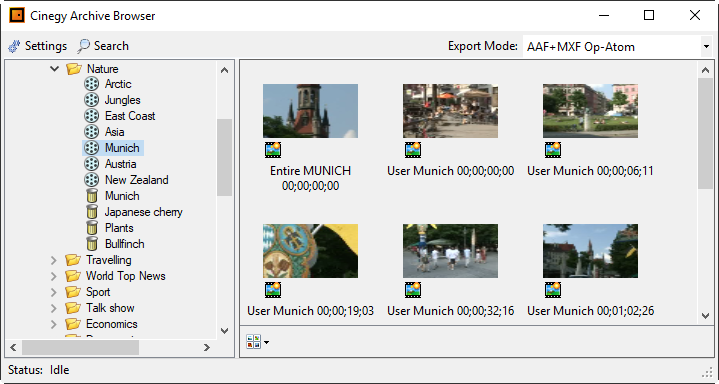This screenshot has height=384, width=719.
Task: Expand the Talk show folder
Action: coord(54,308)
